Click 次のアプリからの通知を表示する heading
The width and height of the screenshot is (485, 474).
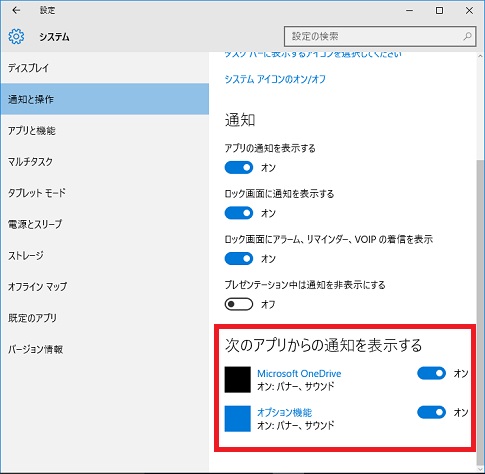(x=323, y=345)
